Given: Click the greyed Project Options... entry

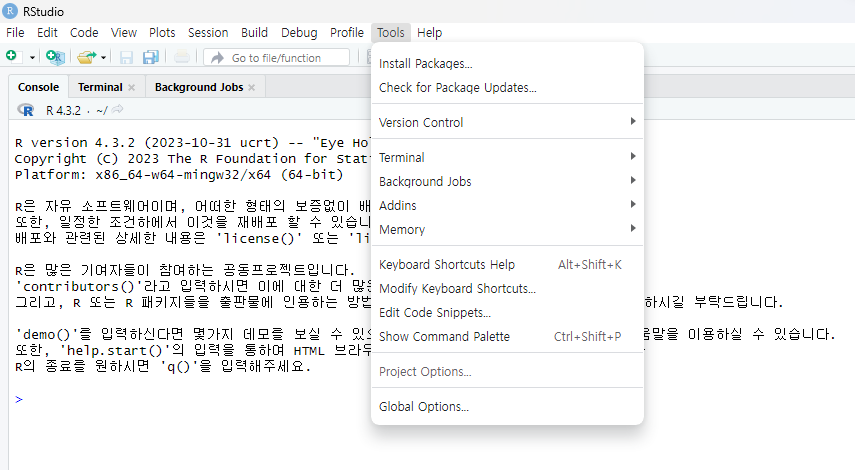Looking at the screenshot, I should (x=507, y=371).
